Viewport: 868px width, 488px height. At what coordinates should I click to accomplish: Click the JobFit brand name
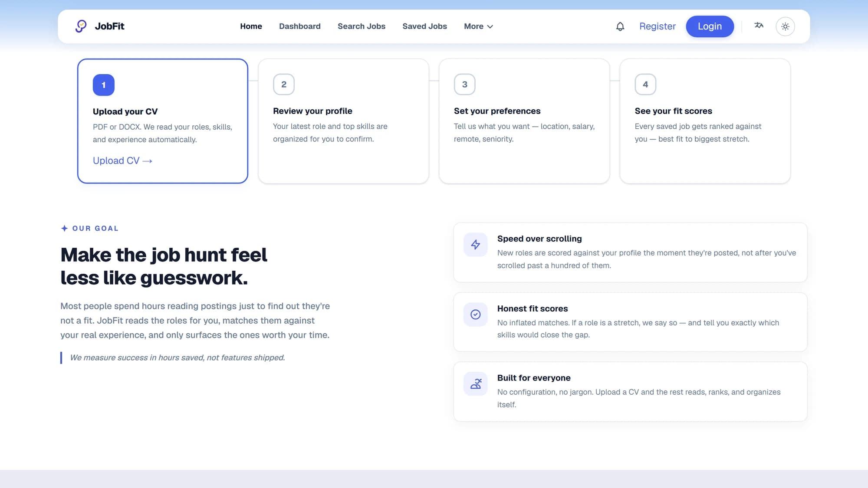[109, 26]
